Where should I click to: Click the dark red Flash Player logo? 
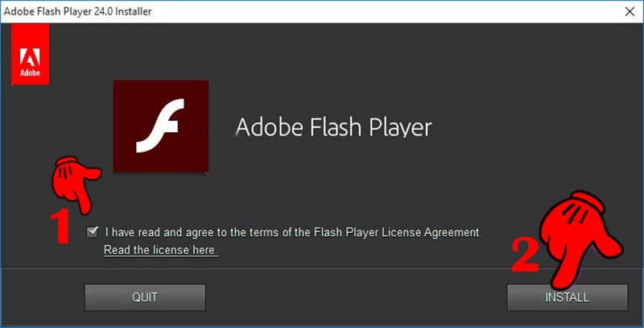pos(161,125)
